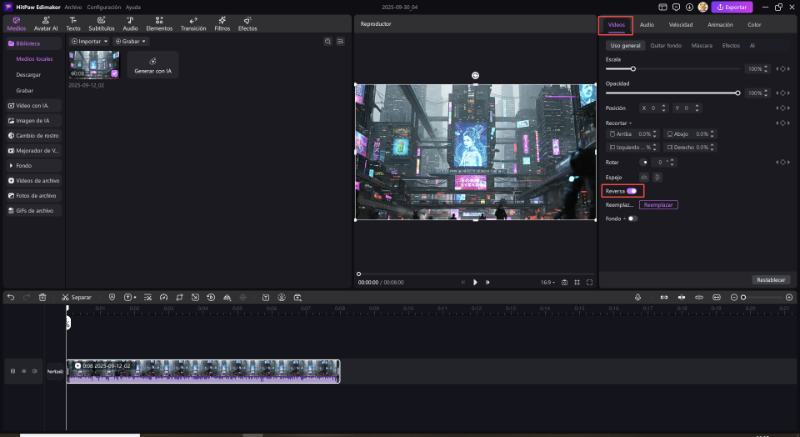Delete clip with the trash icon
The width and height of the screenshot is (800, 437).
click(42, 297)
